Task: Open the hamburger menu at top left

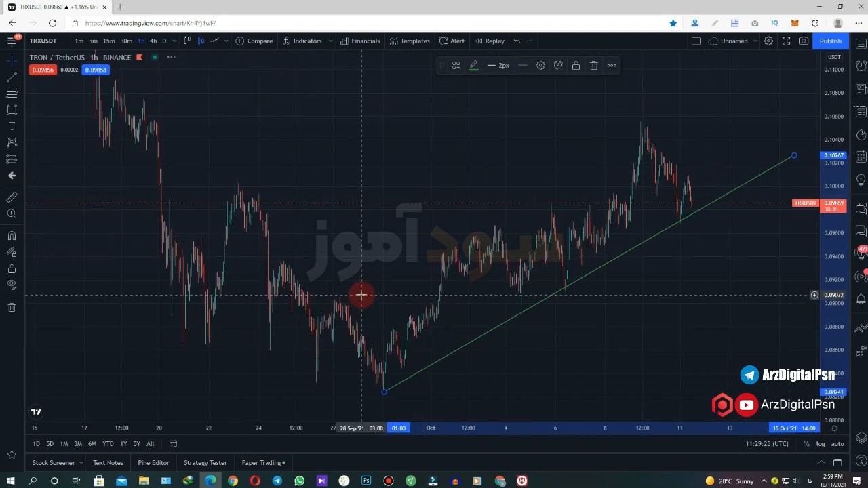Action: (x=12, y=41)
